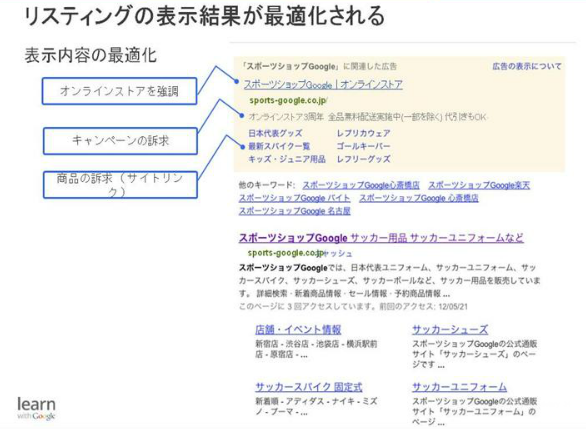Open the サッカーユニフォーム link
The image size is (586, 429).
[459, 387]
